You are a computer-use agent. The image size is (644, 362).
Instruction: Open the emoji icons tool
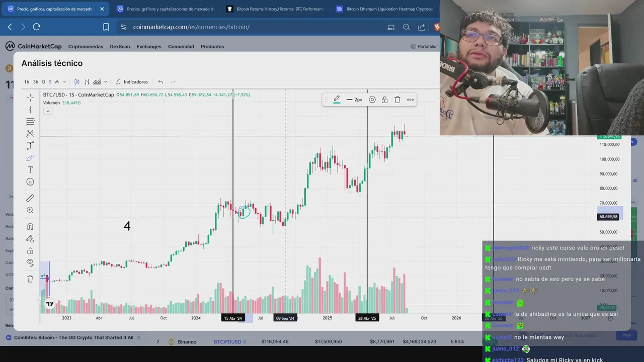coord(30,182)
